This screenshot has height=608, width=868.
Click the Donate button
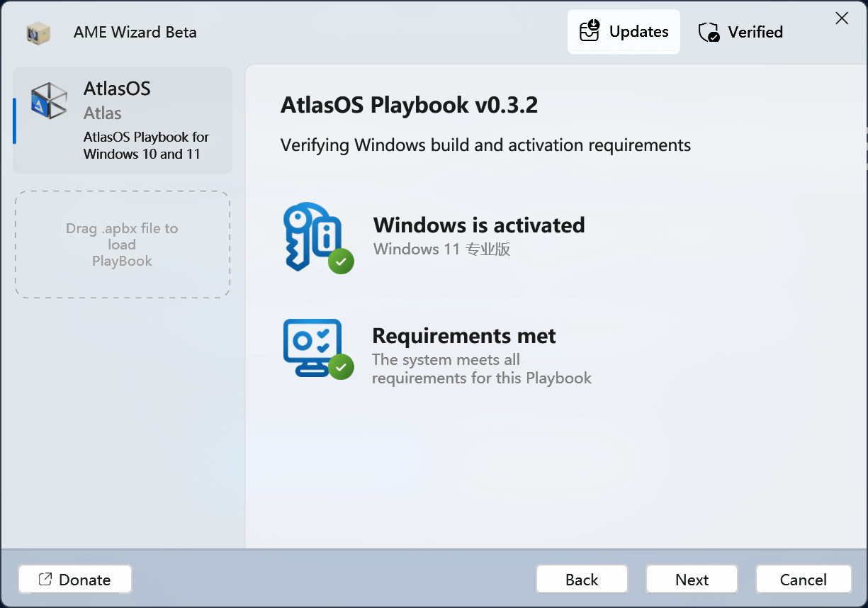tap(75, 579)
